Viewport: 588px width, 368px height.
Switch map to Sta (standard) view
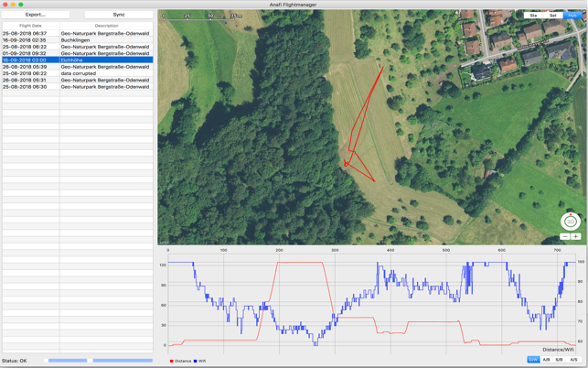[x=533, y=16]
